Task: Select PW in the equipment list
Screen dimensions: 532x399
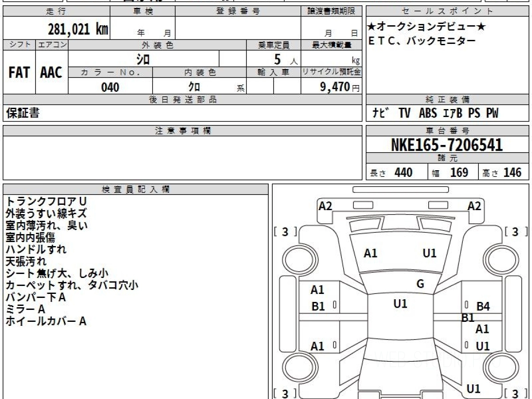Action: pos(492,113)
